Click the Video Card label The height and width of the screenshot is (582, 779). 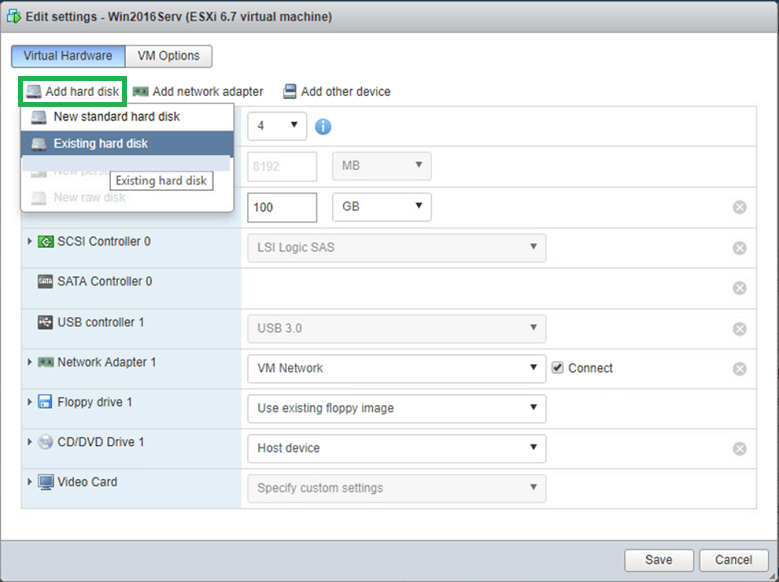click(x=87, y=482)
